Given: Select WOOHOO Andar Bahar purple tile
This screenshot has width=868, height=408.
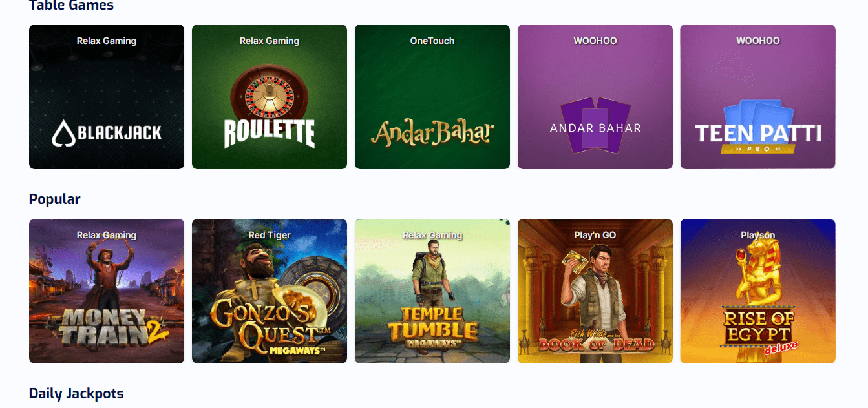Looking at the screenshot, I should [595, 97].
